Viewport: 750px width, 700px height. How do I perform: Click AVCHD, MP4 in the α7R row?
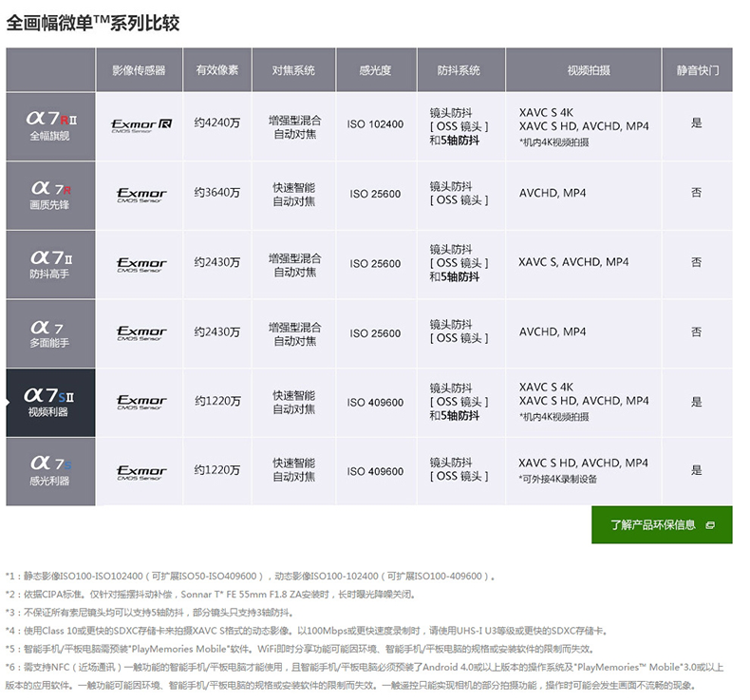pos(553,193)
